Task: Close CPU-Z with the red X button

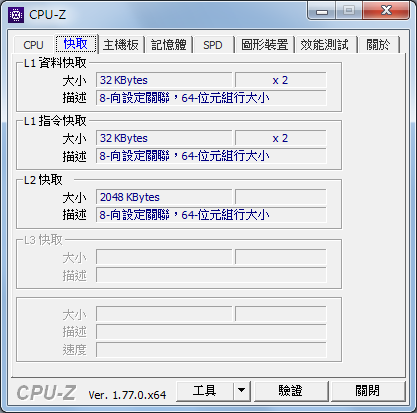Action: pyautogui.click(x=386, y=11)
